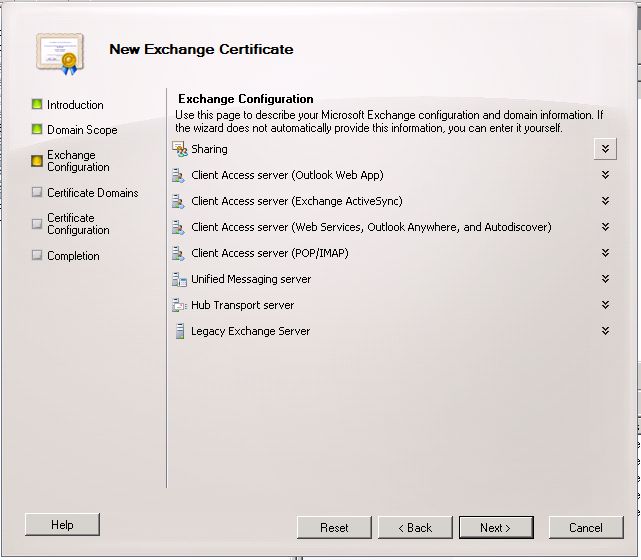Click the New Exchange Certificate title

coord(201,49)
